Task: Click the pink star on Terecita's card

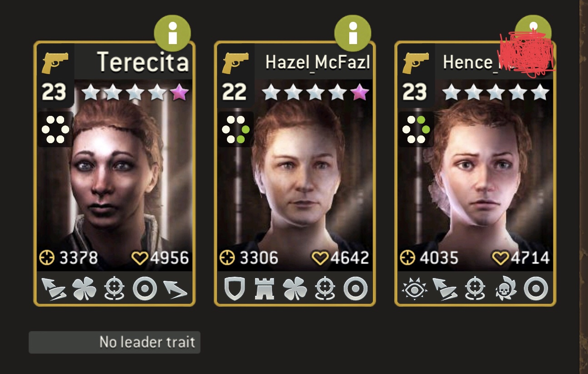Action: 179,92
